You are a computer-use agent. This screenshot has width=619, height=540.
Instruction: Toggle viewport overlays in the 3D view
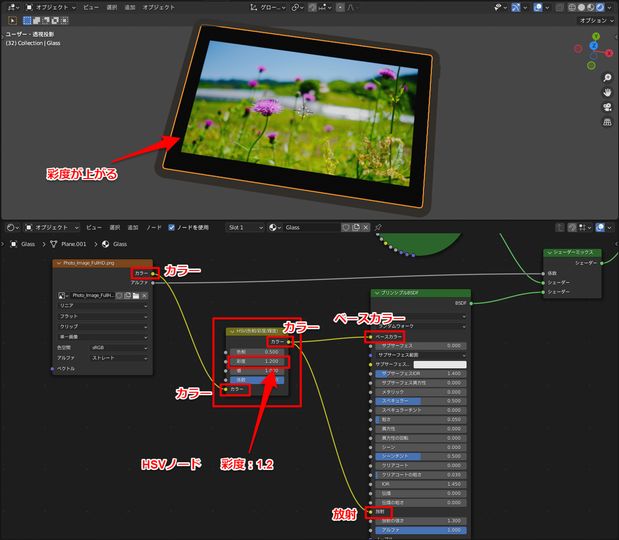coord(538,7)
